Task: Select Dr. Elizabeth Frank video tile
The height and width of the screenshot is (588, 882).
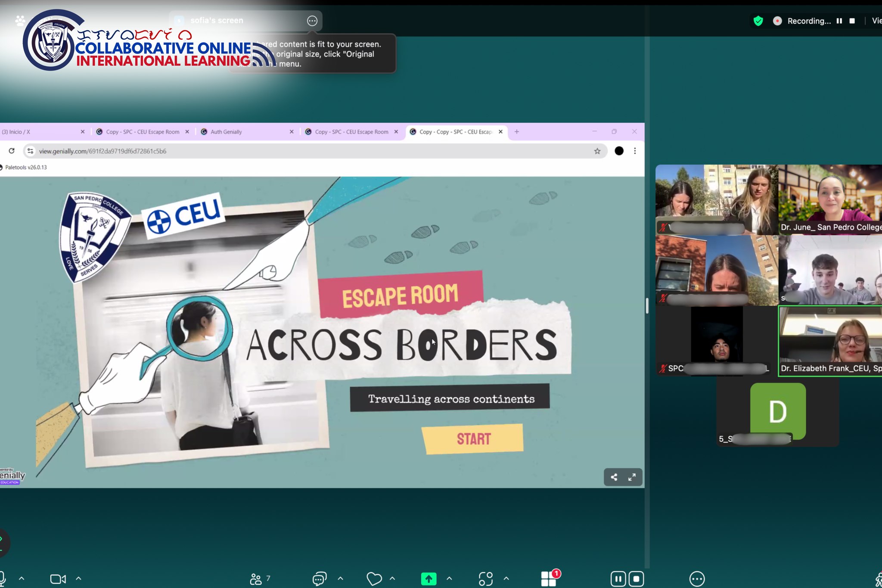Action: tap(830, 341)
